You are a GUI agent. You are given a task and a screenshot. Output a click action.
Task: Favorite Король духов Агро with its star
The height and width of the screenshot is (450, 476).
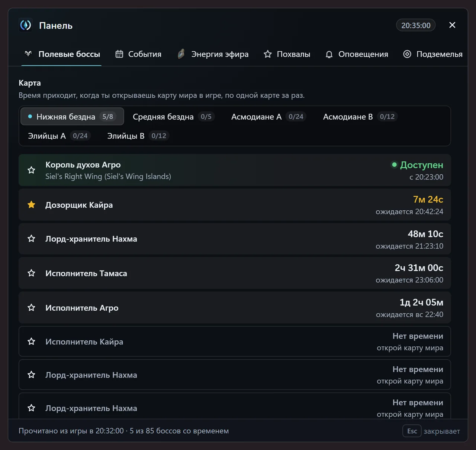[31, 170]
